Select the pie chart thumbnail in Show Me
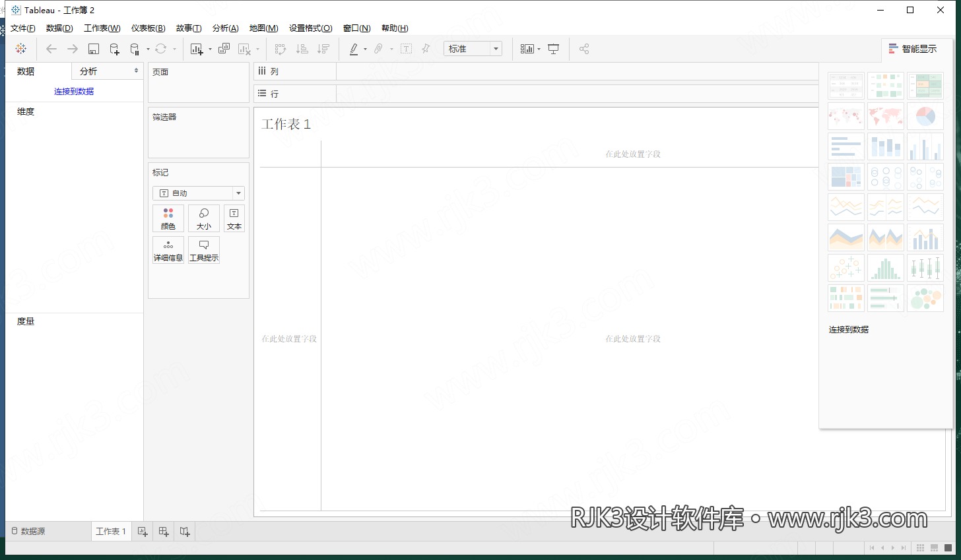 925,117
